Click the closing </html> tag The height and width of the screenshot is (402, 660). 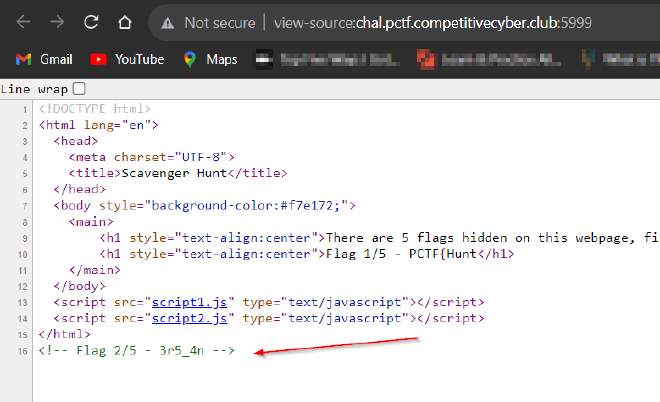point(64,334)
